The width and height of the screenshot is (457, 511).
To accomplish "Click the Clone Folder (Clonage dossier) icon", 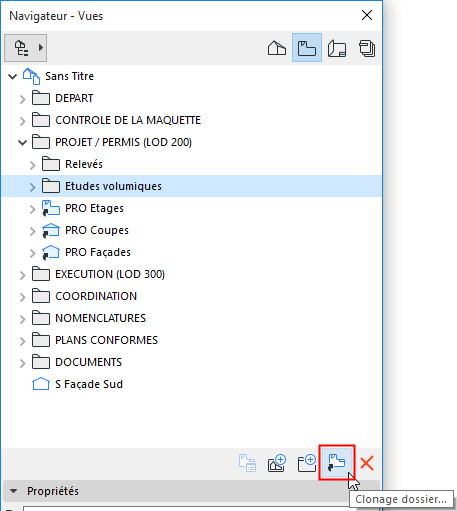I will [x=337, y=463].
